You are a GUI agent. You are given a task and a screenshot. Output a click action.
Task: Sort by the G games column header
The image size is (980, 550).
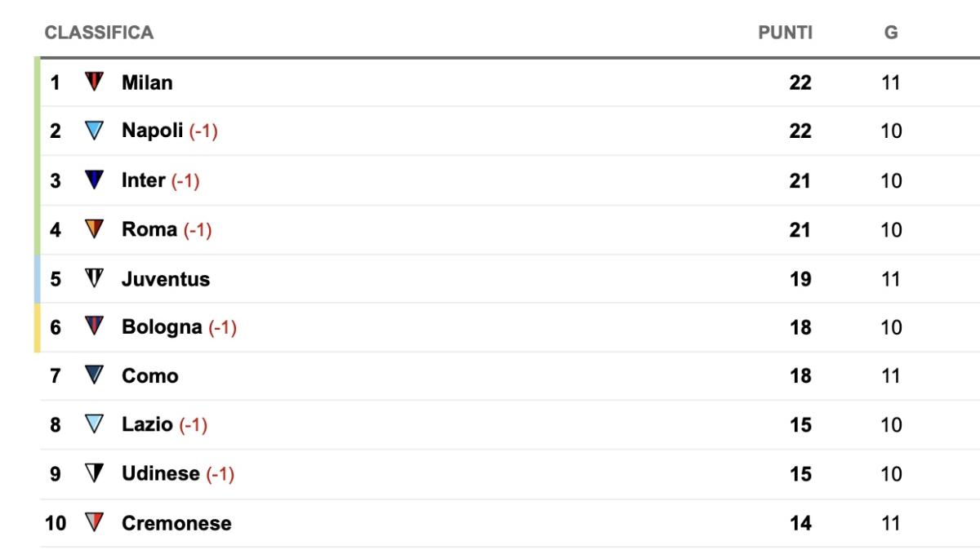point(891,33)
